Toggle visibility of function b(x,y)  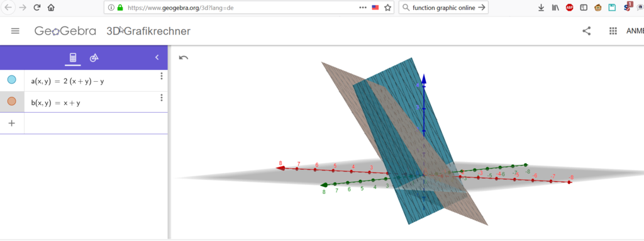point(12,101)
